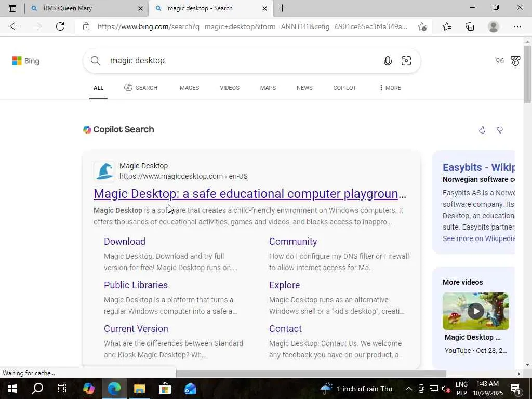Screen dimensions: 532x399
Task: Play the Magic Desktop video thumbnail
Action: coord(476,311)
